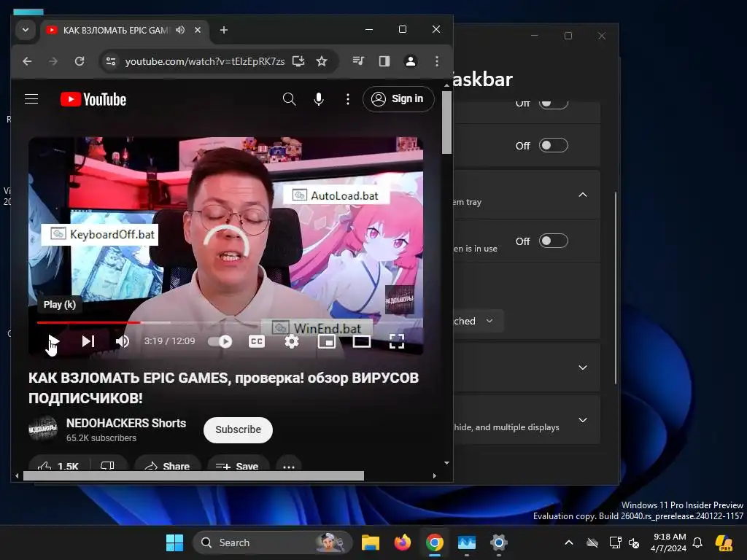Open Chrome profile avatar icon
This screenshot has width=747, height=560.
[x=411, y=61]
